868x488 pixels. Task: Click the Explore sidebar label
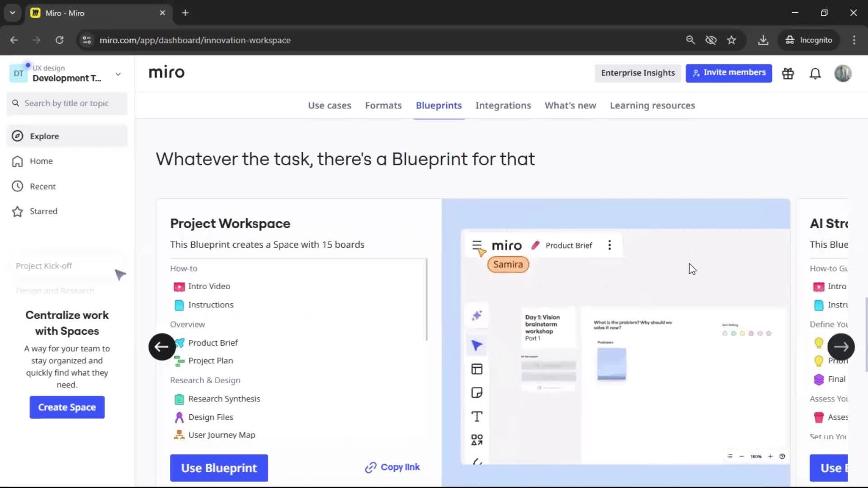click(x=44, y=136)
